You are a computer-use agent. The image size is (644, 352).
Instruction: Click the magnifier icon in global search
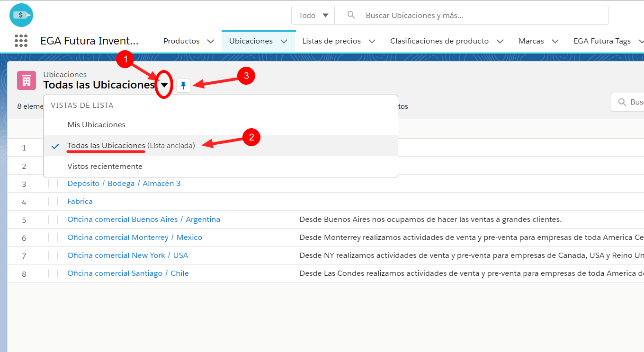pos(351,15)
